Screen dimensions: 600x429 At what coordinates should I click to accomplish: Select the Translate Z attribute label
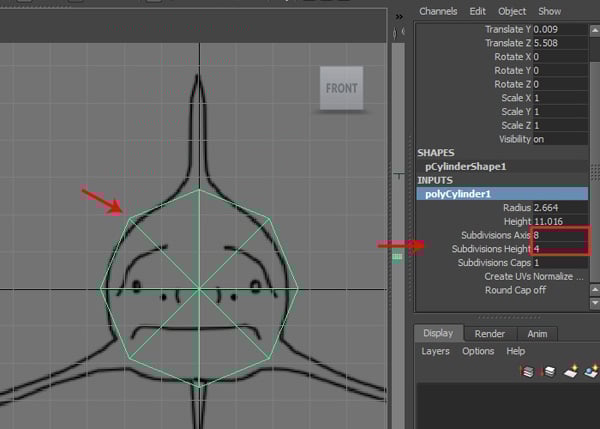point(508,43)
